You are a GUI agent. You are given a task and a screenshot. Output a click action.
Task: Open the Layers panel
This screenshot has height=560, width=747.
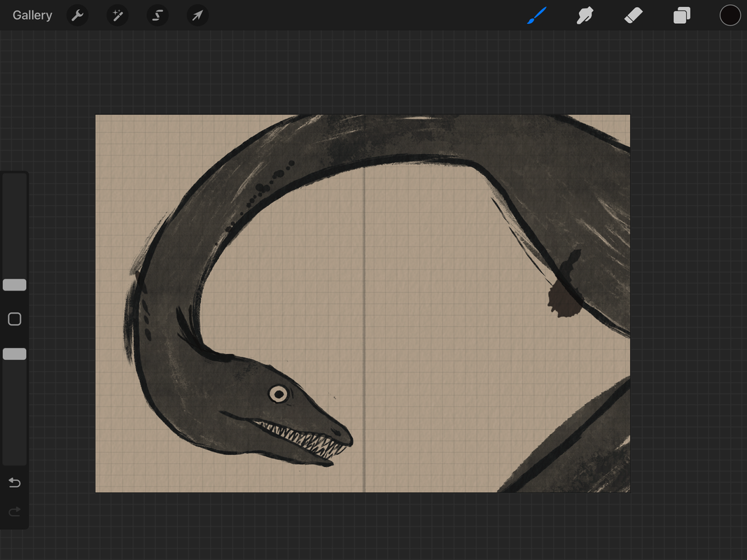click(682, 15)
